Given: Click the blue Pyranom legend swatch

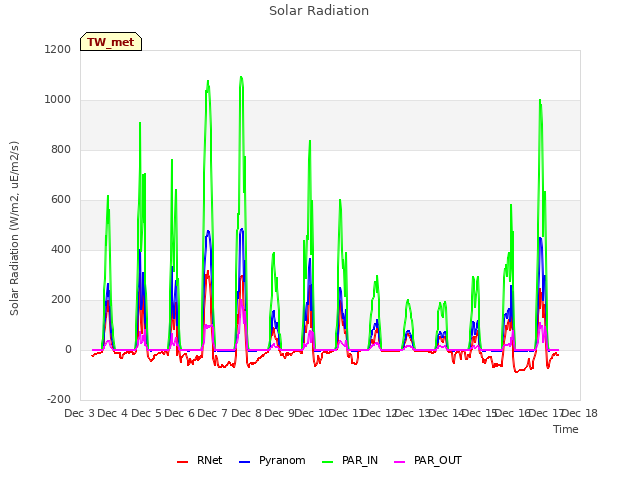Looking at the screenshot, I should coord(244,462).
